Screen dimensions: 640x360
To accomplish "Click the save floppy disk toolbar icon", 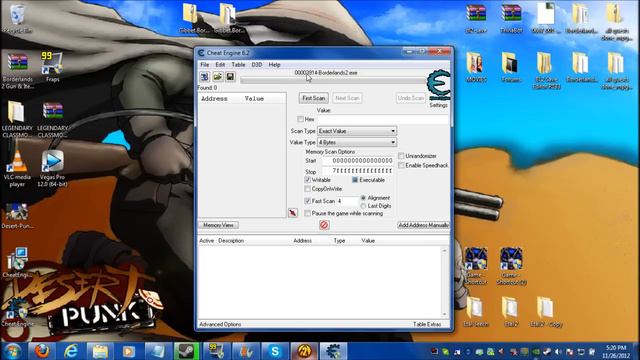I will (230, 76).
